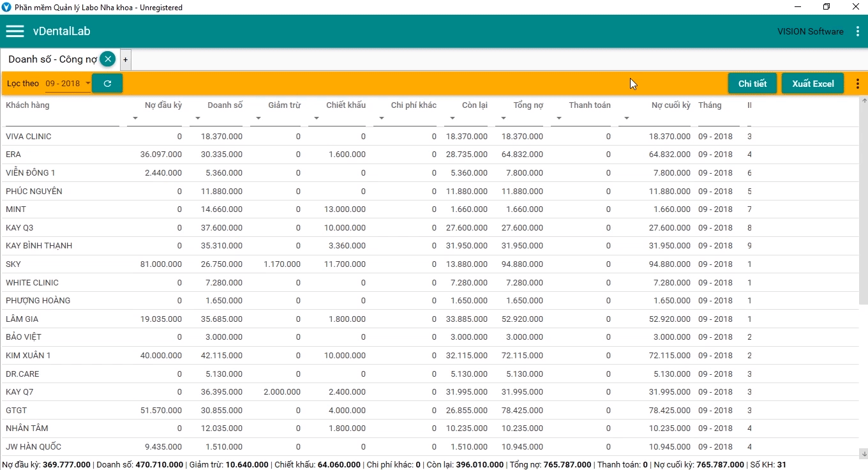Minimize the vDentalLab window
This screenshot has width=868, height=470.
pos(798,7)
